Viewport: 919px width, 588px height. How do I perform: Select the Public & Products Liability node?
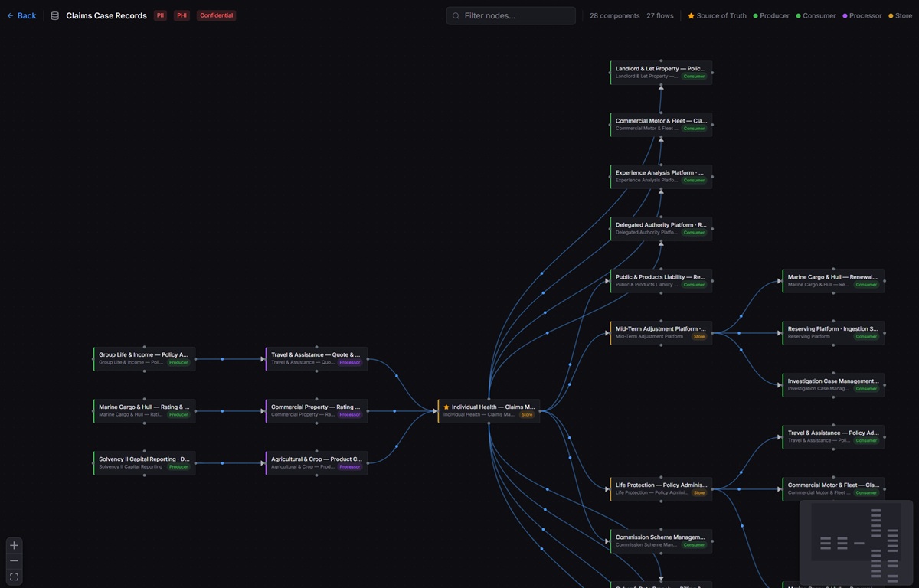pyautogui.click(x=661, y=280)
